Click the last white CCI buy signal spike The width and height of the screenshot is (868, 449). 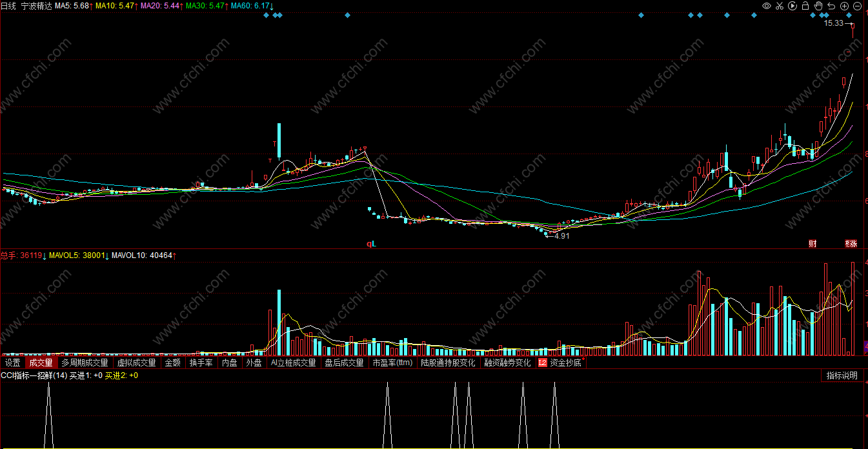pos(554,415)
